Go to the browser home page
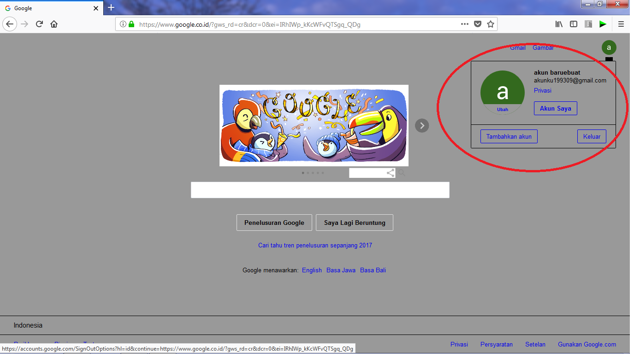The height and width of the screenshot is (364, 640). pos(54,23)
